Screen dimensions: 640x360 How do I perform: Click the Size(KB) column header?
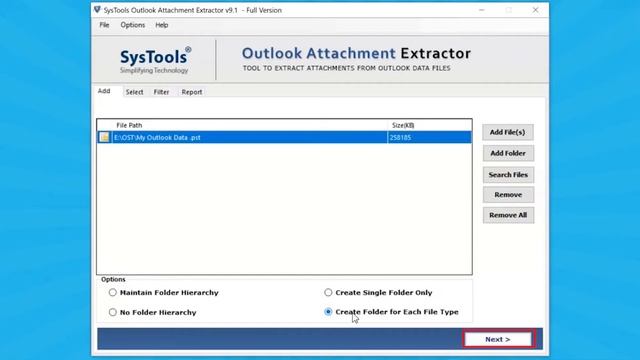pyautogui.click(x=403, y=125)
